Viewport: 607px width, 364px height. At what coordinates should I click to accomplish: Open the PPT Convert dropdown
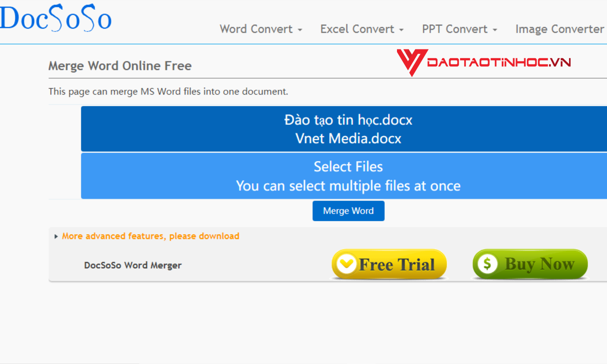496,29
